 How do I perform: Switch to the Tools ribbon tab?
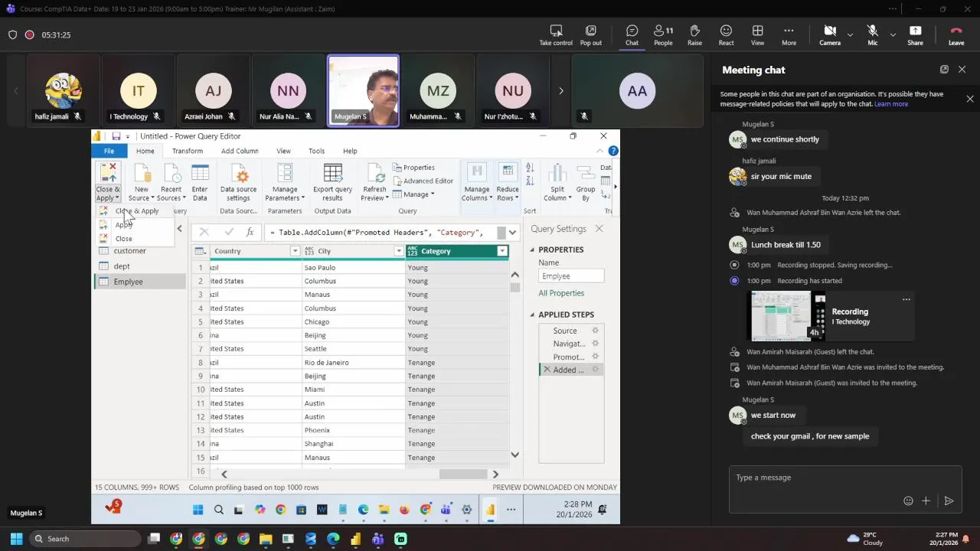316,151
